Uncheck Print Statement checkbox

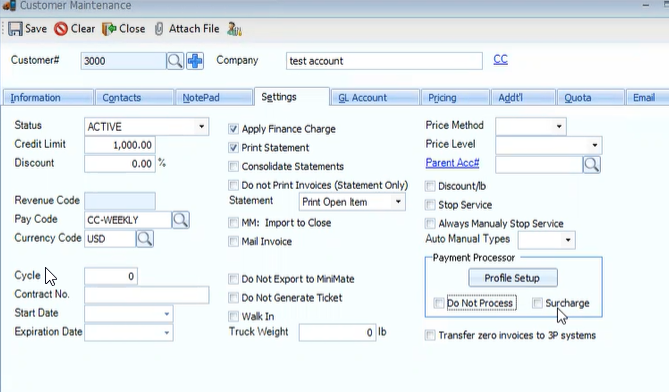(233, 148)
